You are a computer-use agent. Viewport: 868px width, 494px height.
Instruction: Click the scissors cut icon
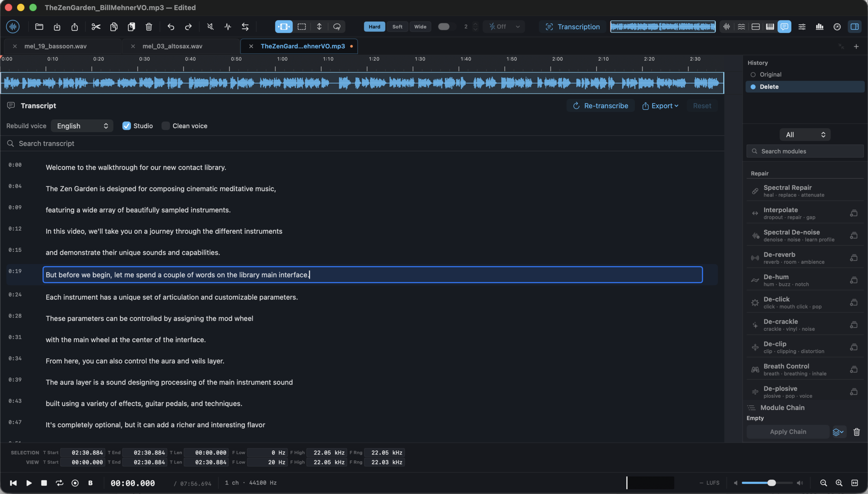point(96,26)
